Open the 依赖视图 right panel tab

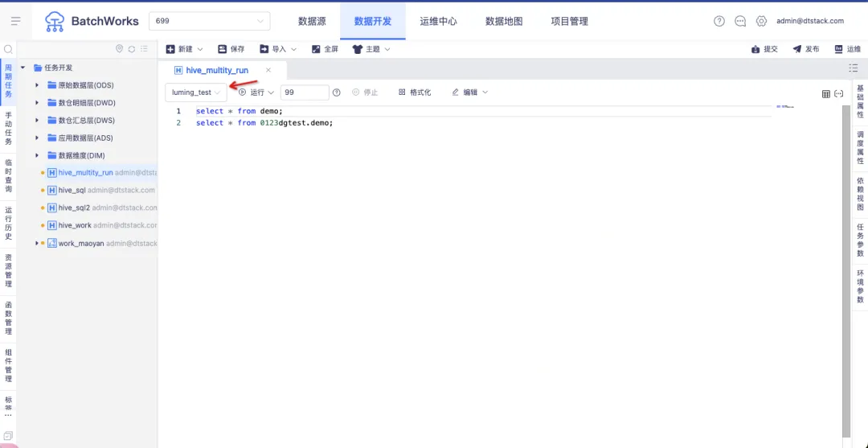pos(860,194)
